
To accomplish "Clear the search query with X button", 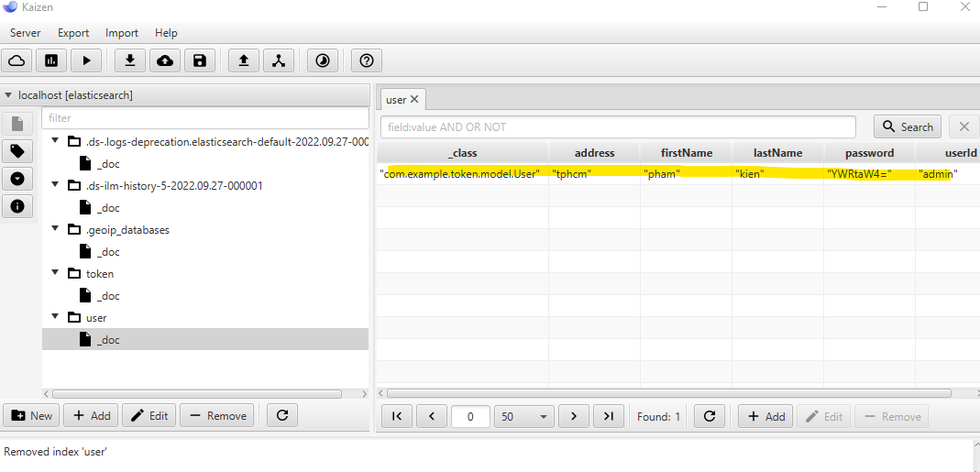I will tap(963, 126).
